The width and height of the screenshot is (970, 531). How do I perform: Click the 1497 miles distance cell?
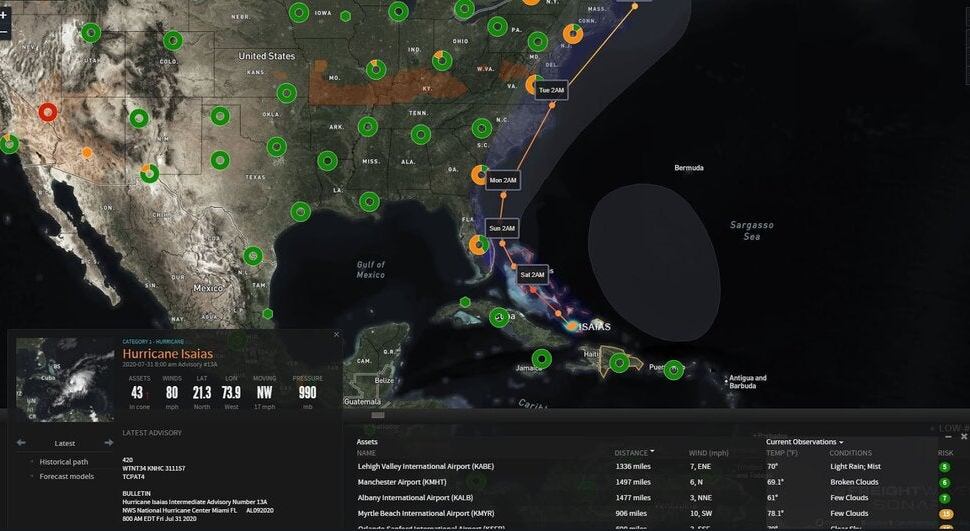pyautogui.click(x=633, y=482)
